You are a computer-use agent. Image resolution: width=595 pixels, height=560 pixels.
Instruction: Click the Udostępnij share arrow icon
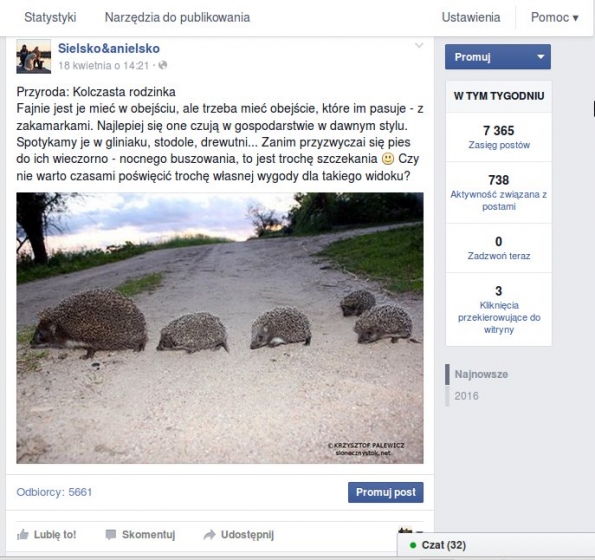(x=209, y=535)
